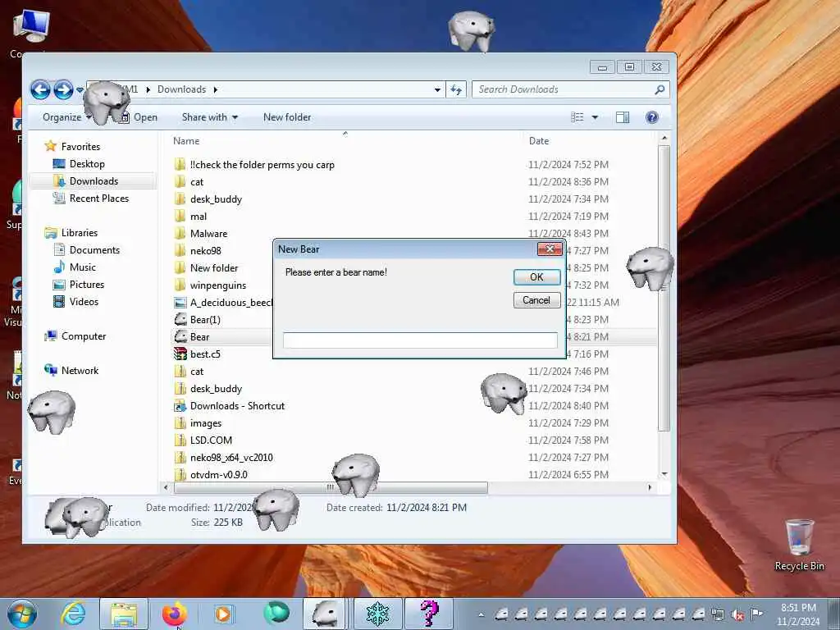Open Windows Media Player from taskbar

[223, 614]
